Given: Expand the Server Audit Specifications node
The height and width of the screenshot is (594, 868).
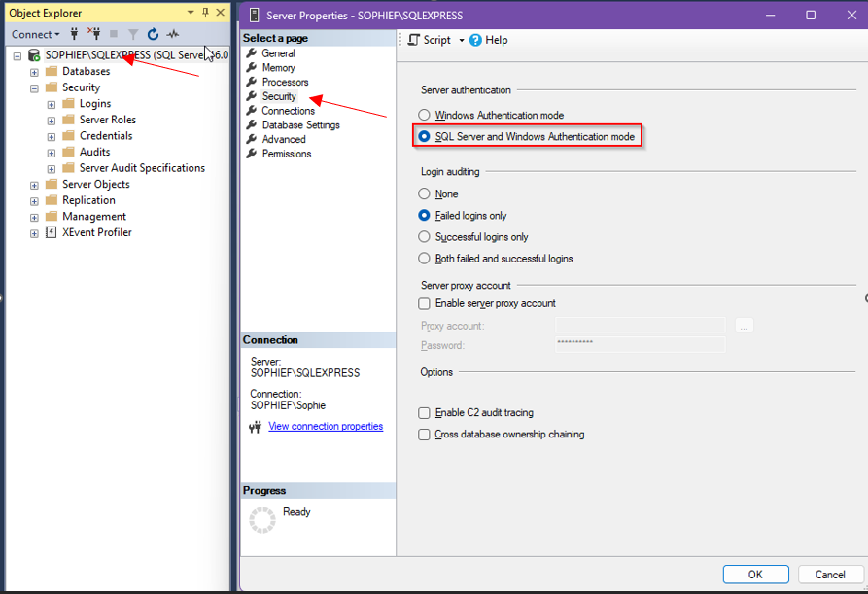Looking at the screenshot, I should [52, 169].
